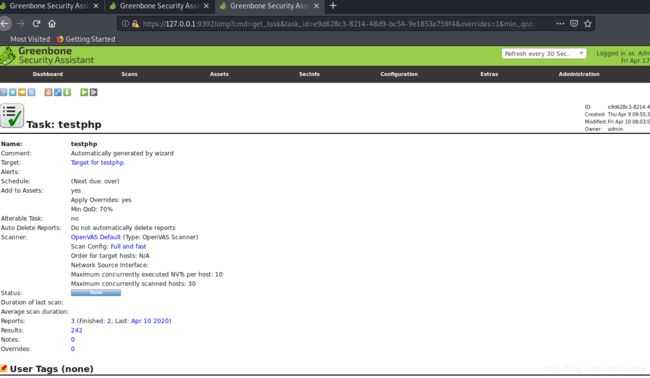This screenshot has height=378, width=650.
Task: Go back with browser back arrow
Action: pyautogui.click(x=5, y=24)
